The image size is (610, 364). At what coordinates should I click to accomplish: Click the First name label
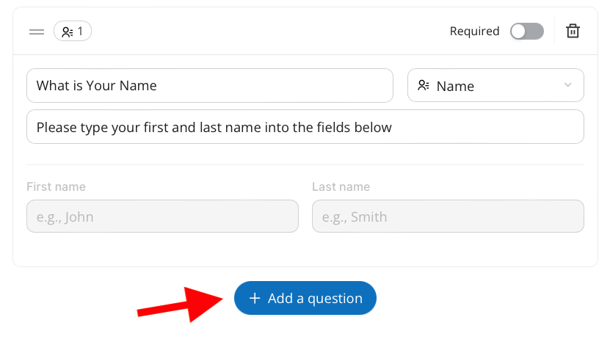point(56,186)
